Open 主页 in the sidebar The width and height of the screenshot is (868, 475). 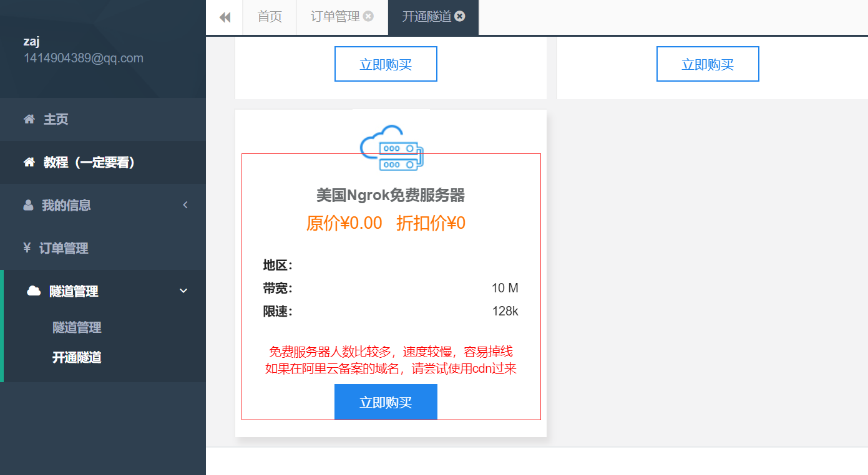click(103, 119)
